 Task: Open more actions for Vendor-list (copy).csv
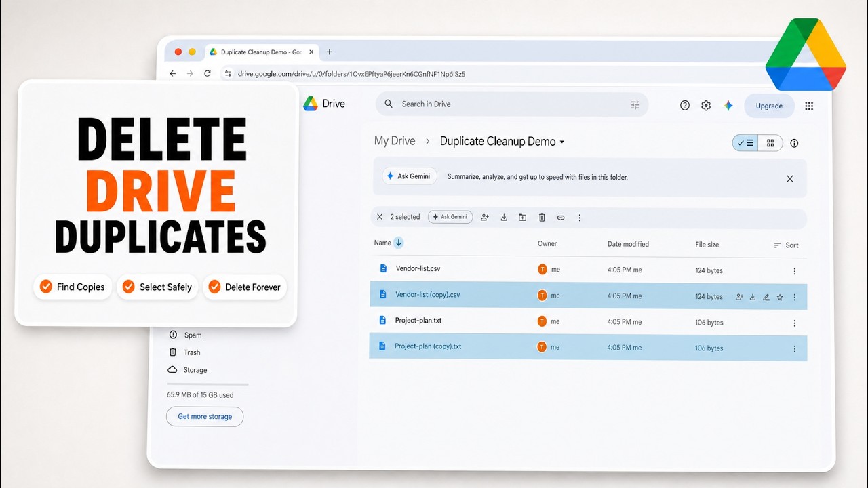795,297
